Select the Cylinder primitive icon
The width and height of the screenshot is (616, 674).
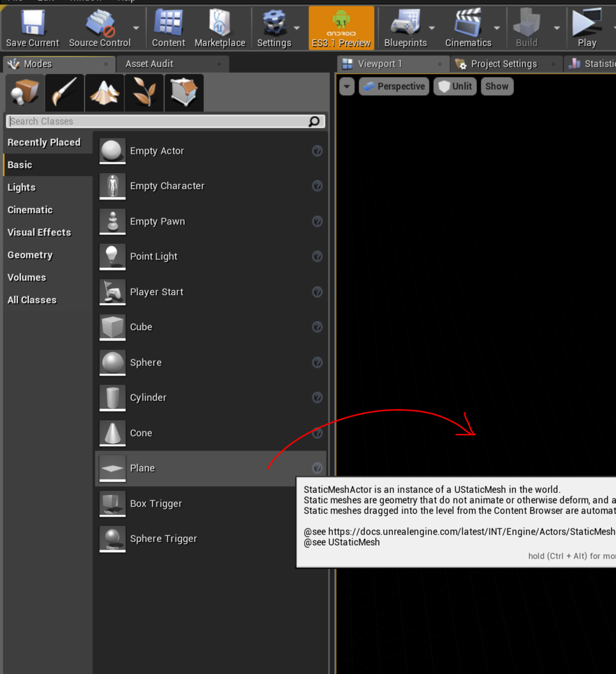click(x=113, y=398)
